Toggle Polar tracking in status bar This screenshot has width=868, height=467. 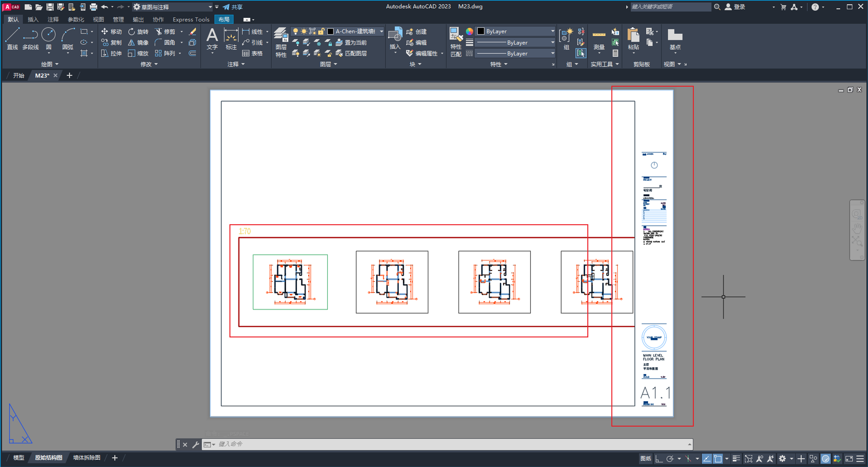pyautogui.click(x=670, y=458)
